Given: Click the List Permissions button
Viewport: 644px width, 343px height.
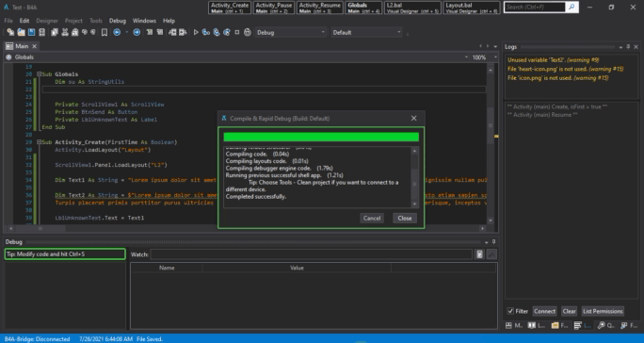Looking at the screenshot, I should coord(603,311).
